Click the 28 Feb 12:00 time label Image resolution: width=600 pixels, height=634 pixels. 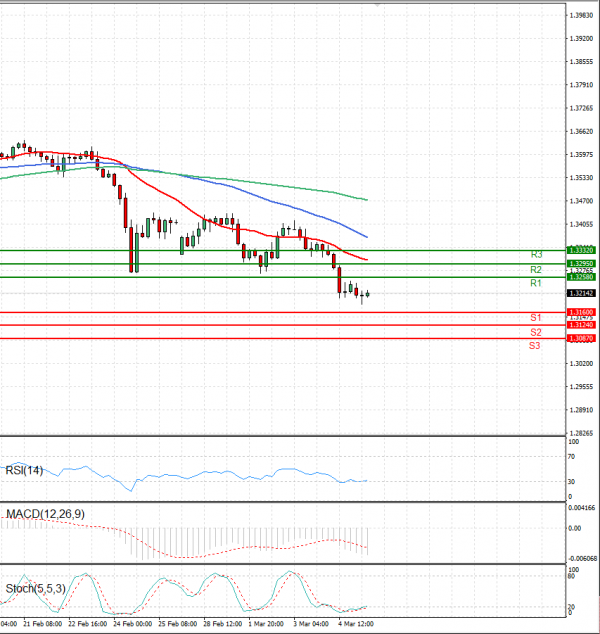[x=222, y=624]
